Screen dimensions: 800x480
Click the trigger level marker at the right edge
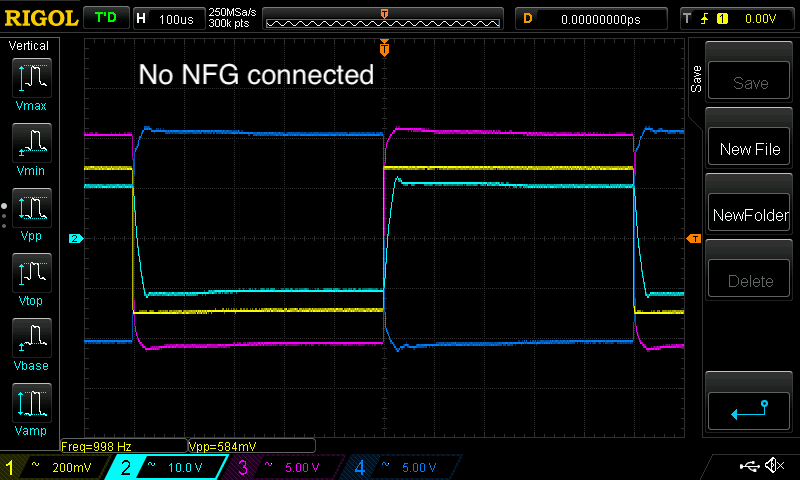(694, 238)
